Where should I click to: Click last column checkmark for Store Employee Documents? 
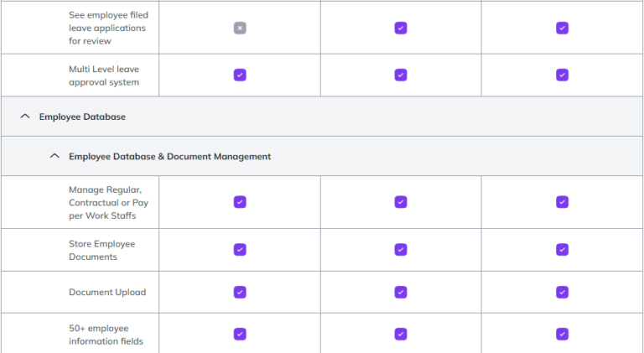pos(562,250)
